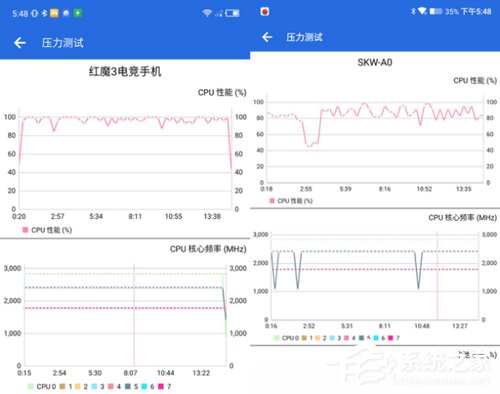Click the CPU 0 legend swatch in left frequency chart

(x=31, y=386)
